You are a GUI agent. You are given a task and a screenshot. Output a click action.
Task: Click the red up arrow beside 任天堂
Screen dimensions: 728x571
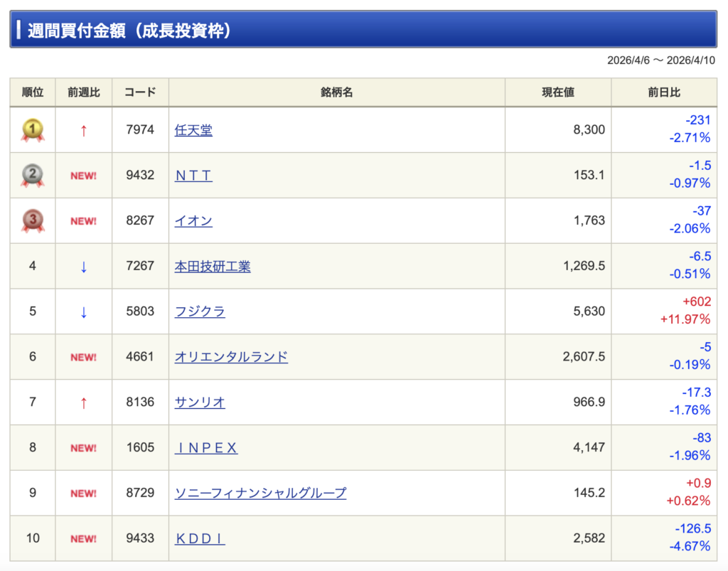[x=83, y=130]
